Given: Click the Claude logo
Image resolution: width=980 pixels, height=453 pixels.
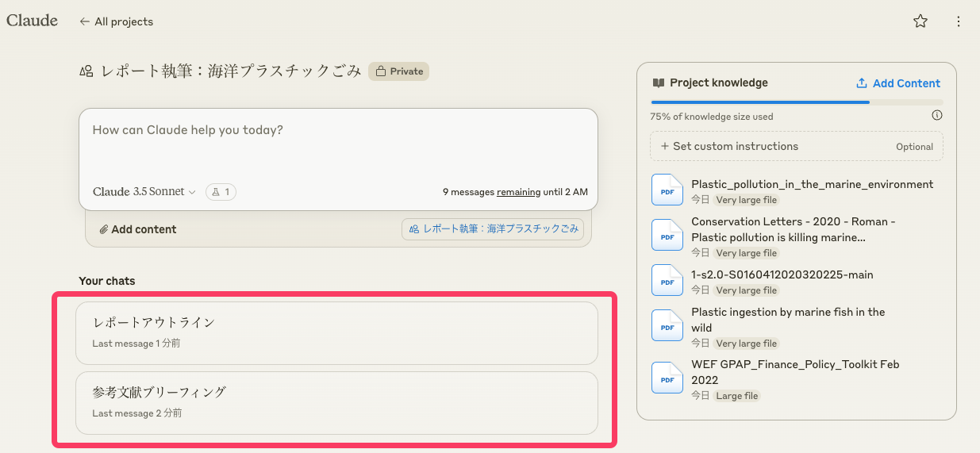Looking at the screenshot, I should 33,21.
